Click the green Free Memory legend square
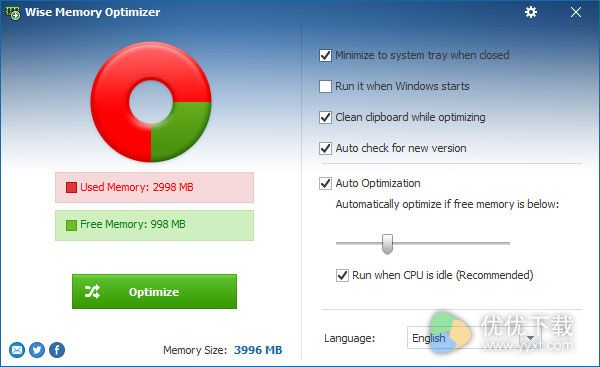Image resolution: width=600 pixels, height=367 pixels. pos(71,225)
